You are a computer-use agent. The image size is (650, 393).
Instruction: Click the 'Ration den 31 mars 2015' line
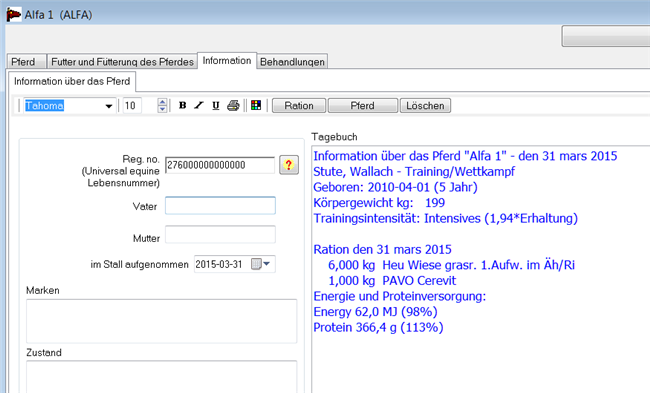pos(382,250)
